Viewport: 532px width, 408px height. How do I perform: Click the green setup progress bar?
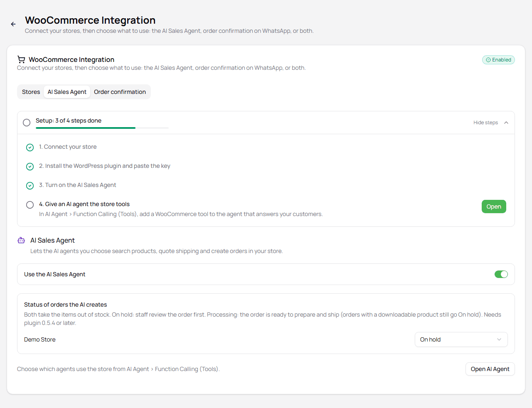click(86, 128)
